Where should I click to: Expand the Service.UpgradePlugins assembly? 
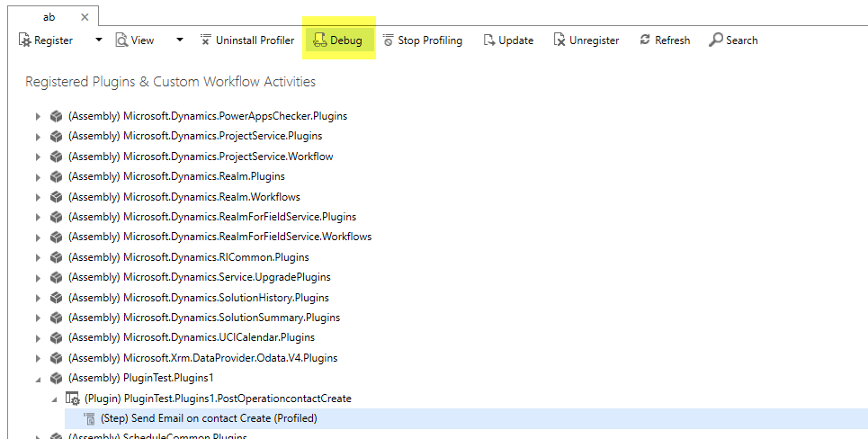tap(38, 277)
